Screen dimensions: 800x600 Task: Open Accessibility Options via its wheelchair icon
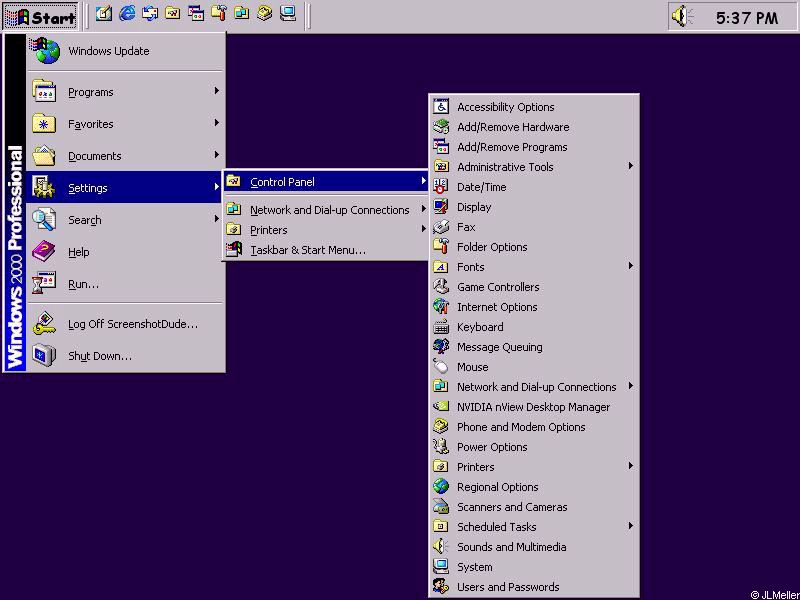point(441,107)
